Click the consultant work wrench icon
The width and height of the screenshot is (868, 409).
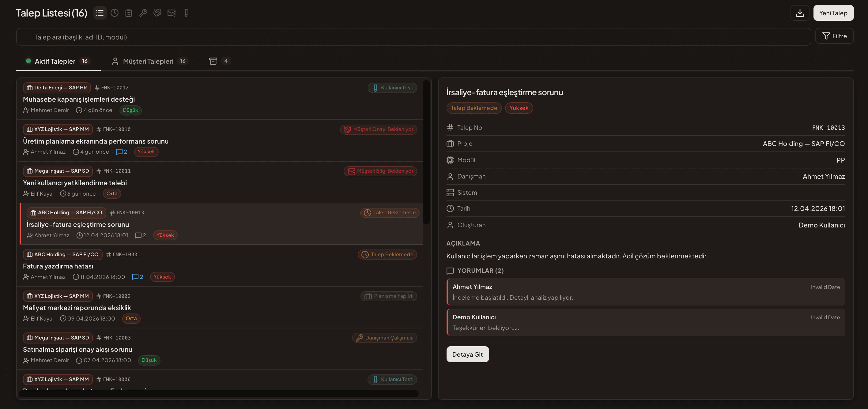click(143, 13)
